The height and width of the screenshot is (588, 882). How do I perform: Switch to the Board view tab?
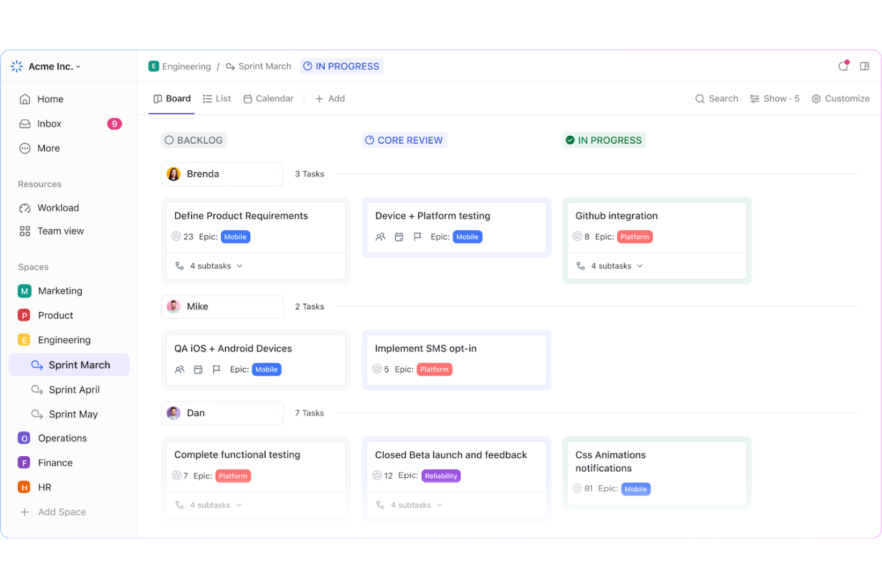(172, 99)
